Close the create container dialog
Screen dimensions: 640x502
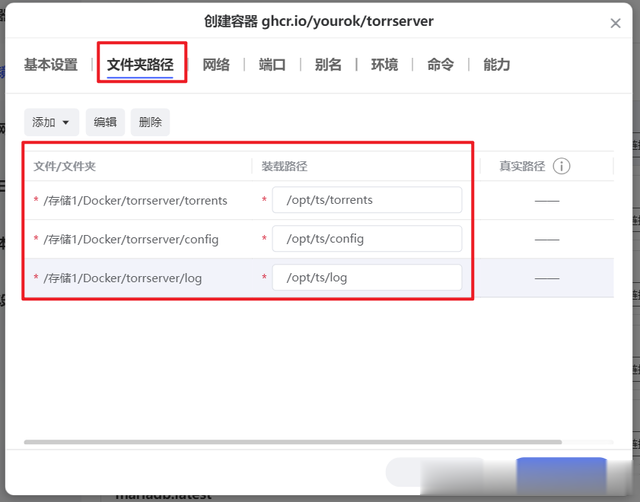pyautogui.click(x=615, y=23)
